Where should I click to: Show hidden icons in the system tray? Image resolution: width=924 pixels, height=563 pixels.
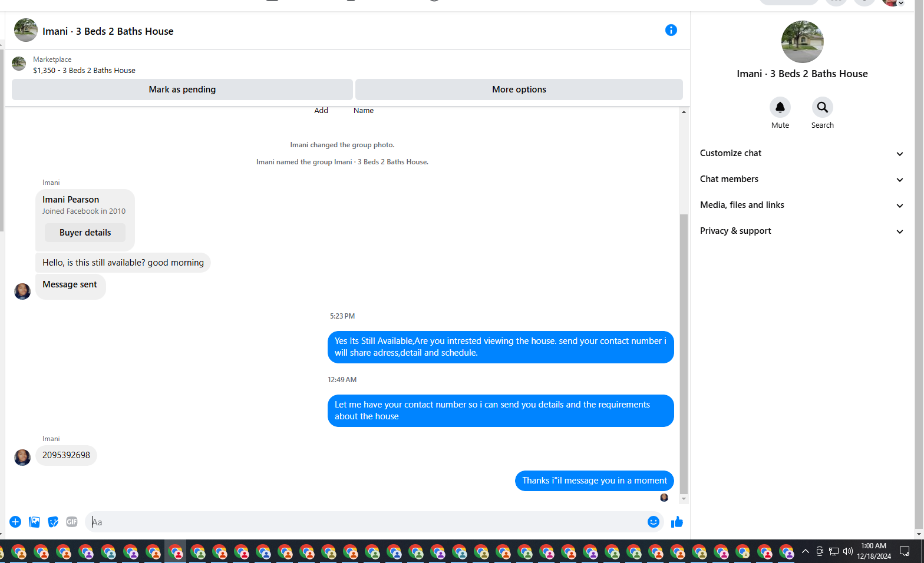point(806,551)
